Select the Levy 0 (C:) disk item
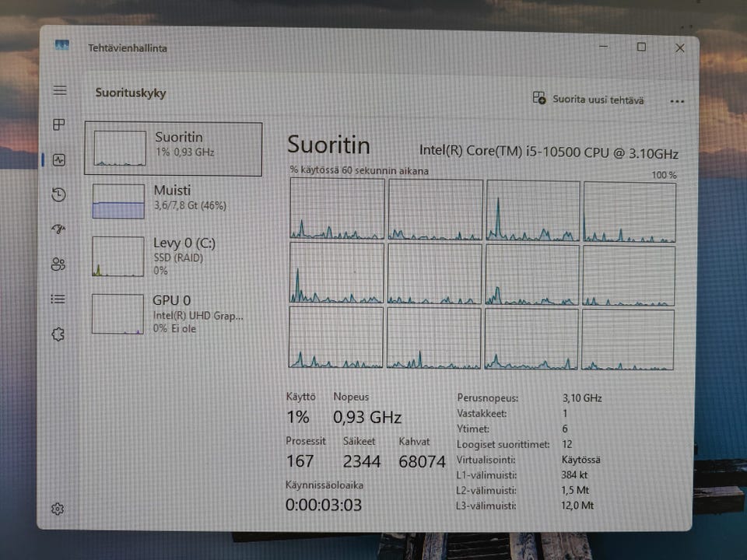This screenshot has width=747, height=560. pos(172,257)
